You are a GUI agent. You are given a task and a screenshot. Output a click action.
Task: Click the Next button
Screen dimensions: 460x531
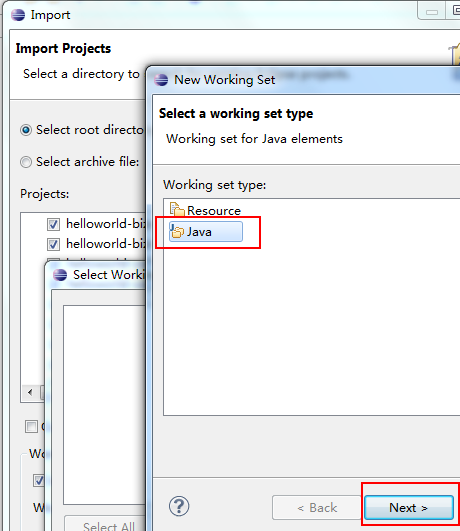tap(409, 507)
